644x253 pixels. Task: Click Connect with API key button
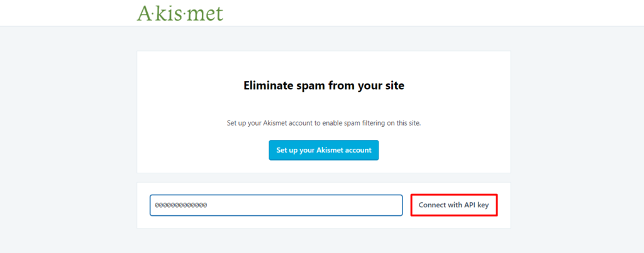pyautogui.click(x=454, y=205)
